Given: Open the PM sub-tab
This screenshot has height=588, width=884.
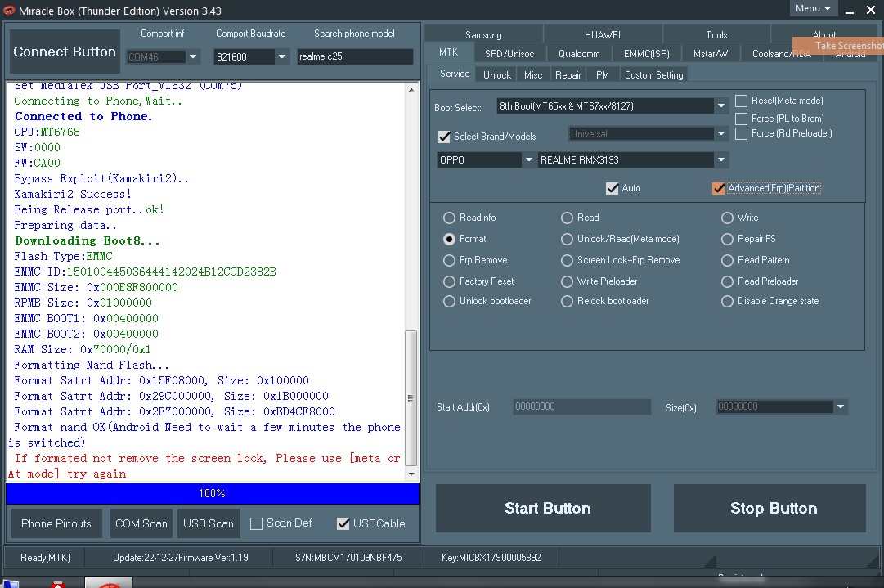Looking at the screenshot, I should (x=603, y=75).
